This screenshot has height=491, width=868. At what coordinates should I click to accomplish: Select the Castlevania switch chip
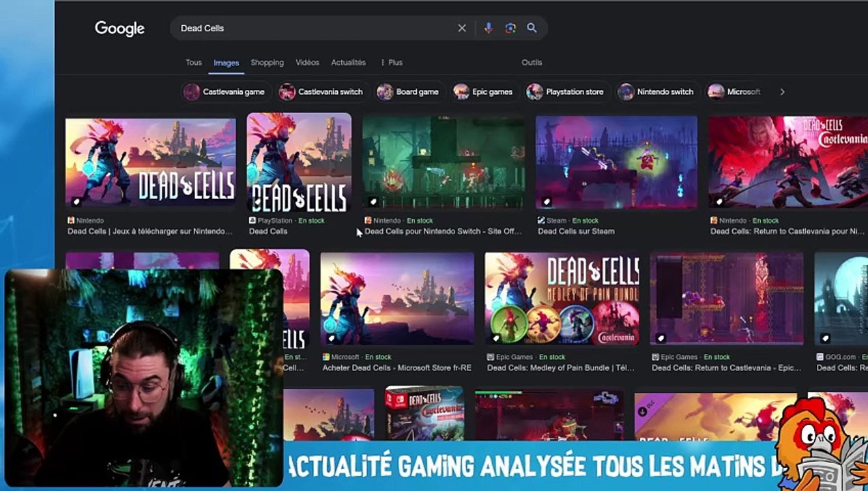324,91
